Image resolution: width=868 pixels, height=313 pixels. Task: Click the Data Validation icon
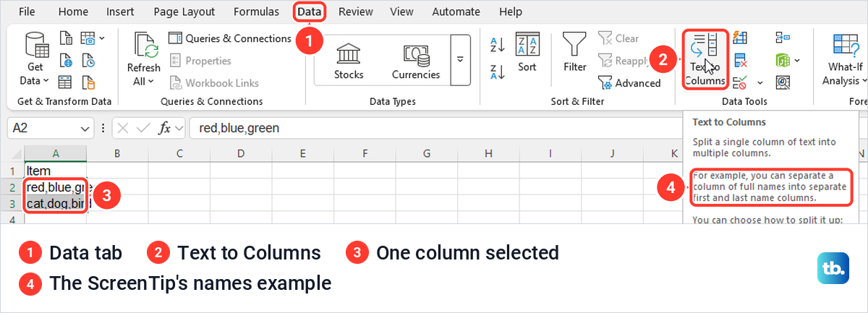click(x=741, y=82)
